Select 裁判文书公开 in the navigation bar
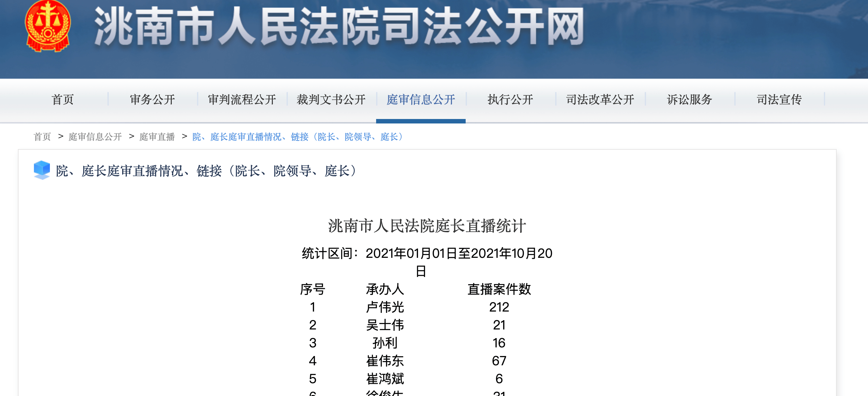868x396 pixels. click(331, 99)
